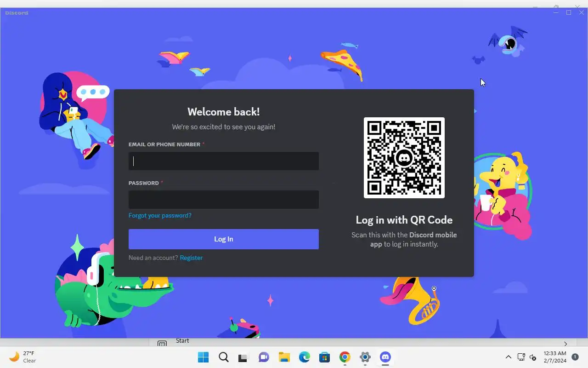The width and height of the screenshot is (588, 368).
Task: Click the QR code image
Action: pyautogui.click(x=404, y=158)
